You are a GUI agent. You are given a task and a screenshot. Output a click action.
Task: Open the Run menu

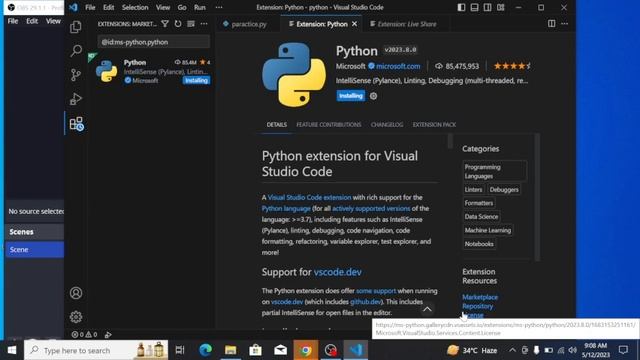(200, 7)
